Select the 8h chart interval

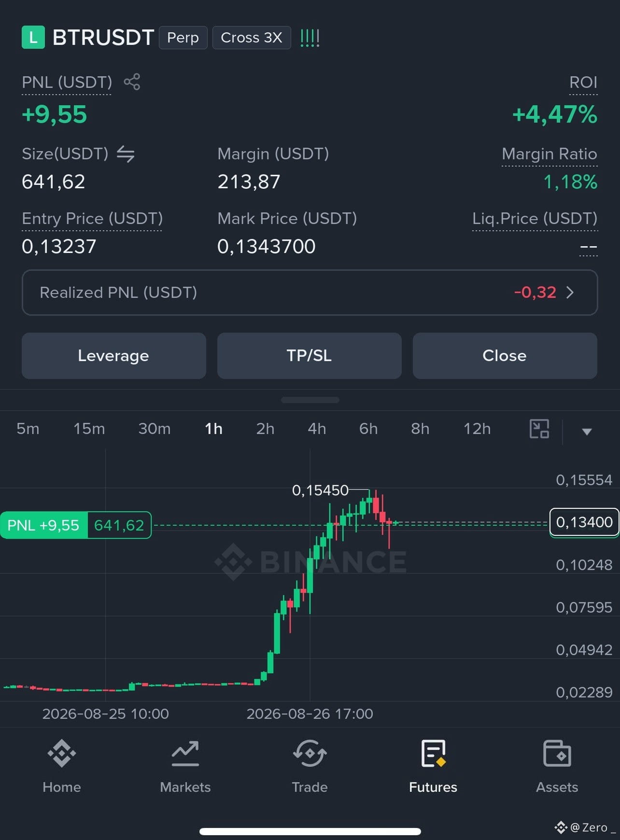tap(420, 429)
